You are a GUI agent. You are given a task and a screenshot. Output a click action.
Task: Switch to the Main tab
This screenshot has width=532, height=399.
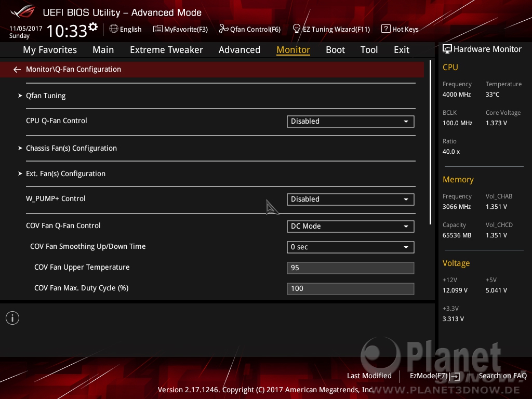pyautogui.click(x=103, y=50)
